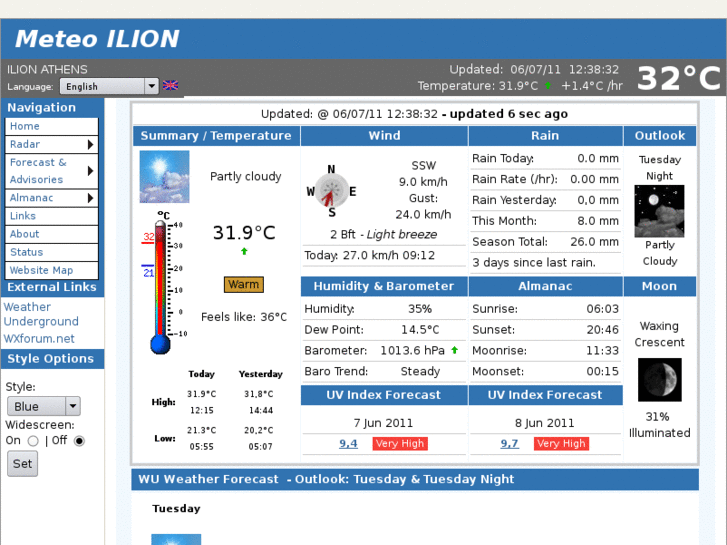Screen dimensions: 727x545
Task: Select Widescreen On radio button
Action: click(x=33, y=441)
